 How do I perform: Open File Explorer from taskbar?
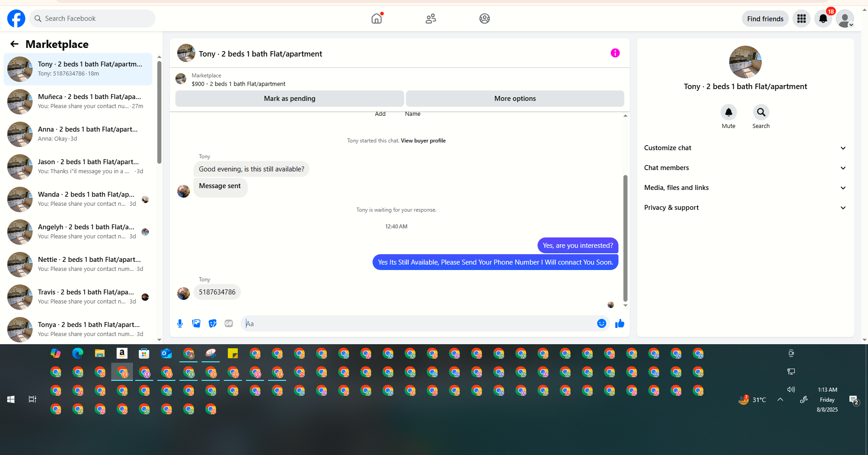(x=100, y=353)
